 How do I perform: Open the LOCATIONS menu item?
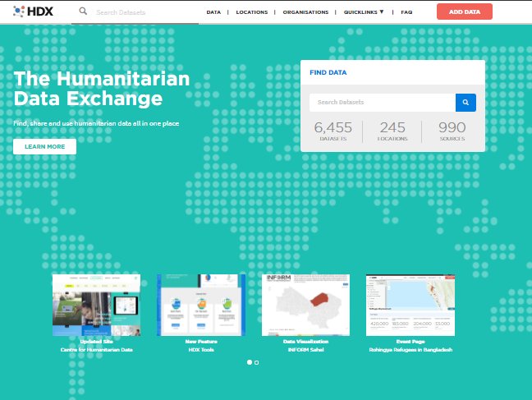tap(252, 12)
